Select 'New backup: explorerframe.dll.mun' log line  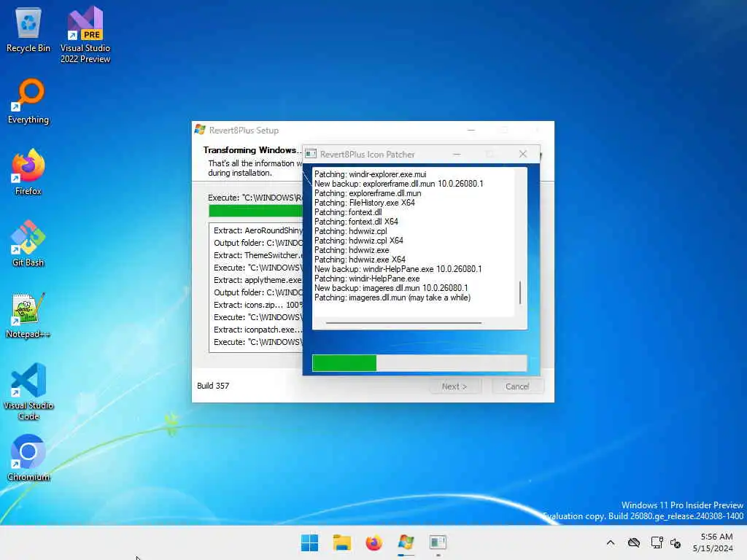[x=399, y=184]
